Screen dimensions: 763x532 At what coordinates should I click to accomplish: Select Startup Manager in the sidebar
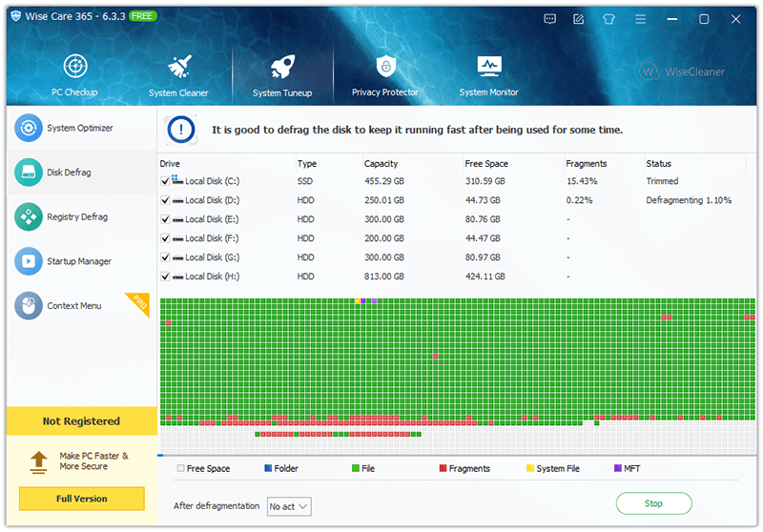coord(82,261)
